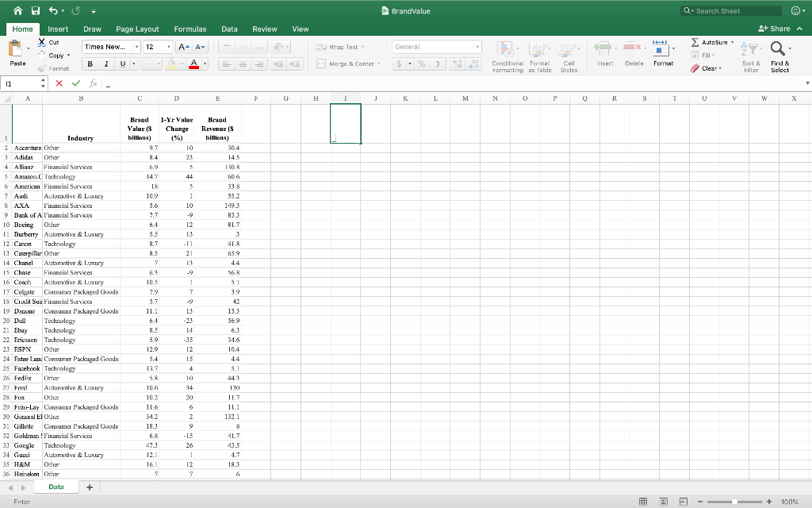
Task: Switch to the Formulas ribbon tab
Action: 190,28
